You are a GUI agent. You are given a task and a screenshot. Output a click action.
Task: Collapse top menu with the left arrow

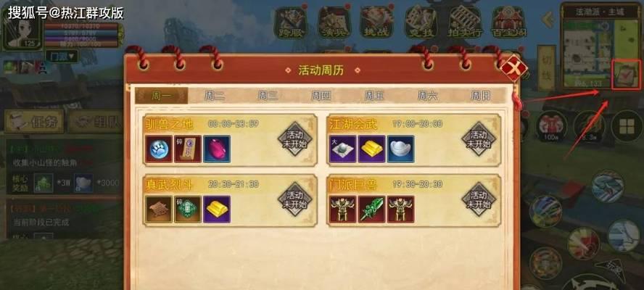click(x=547, y=19)
